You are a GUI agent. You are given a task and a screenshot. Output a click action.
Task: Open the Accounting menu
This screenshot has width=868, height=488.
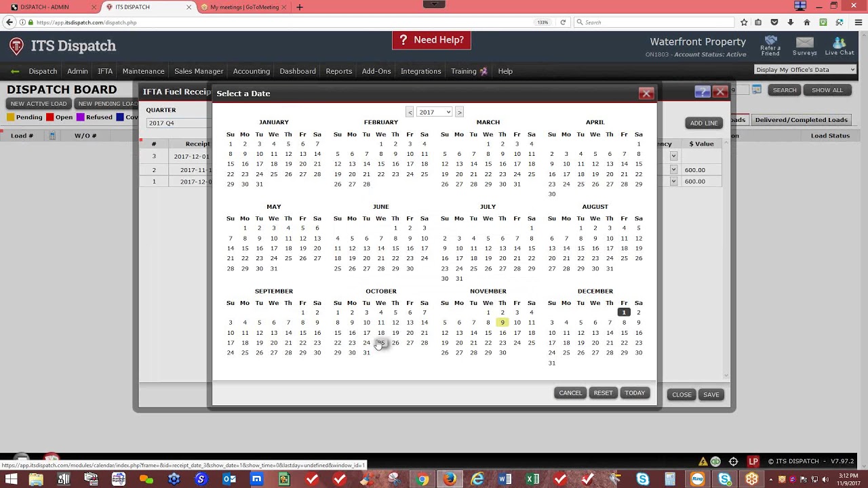[252, 71]
